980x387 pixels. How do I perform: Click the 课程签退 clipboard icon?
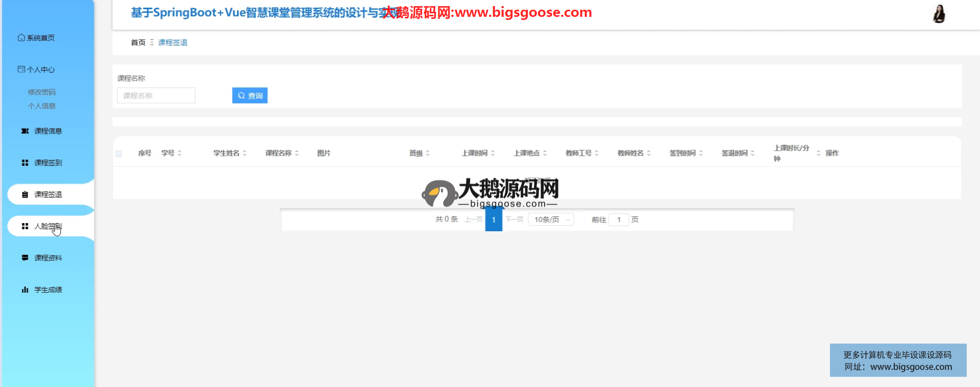click(24, 195)
